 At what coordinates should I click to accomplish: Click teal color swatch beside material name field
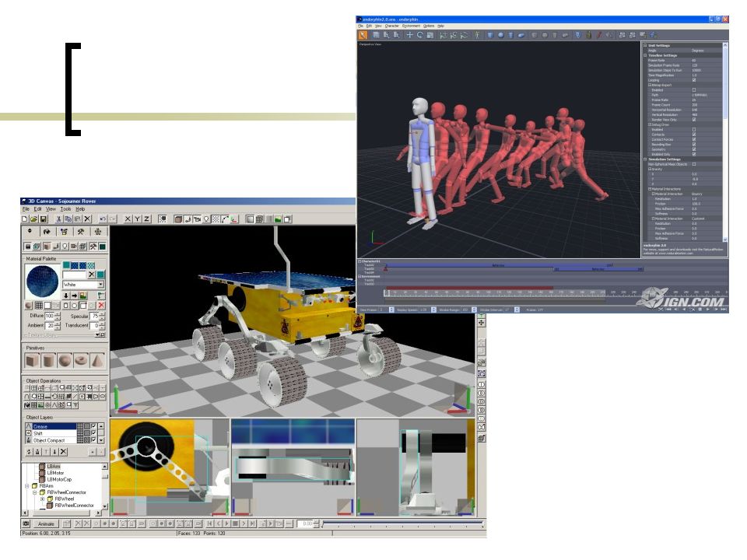(100, 275)
